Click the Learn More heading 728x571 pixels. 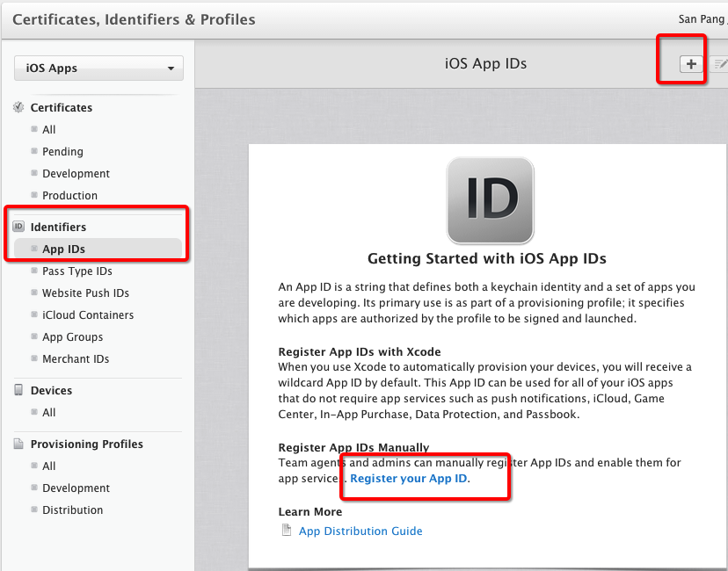coord(310,511)
